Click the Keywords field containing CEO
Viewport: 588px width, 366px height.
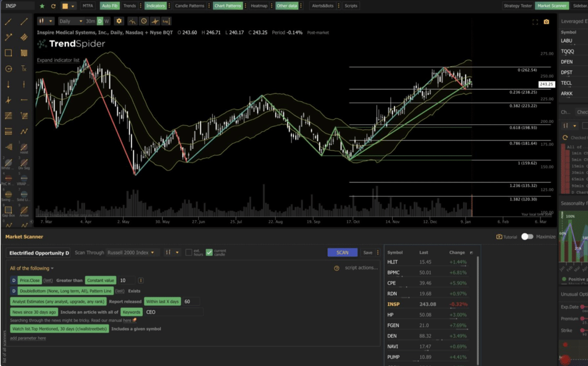(x=174, y=312)
